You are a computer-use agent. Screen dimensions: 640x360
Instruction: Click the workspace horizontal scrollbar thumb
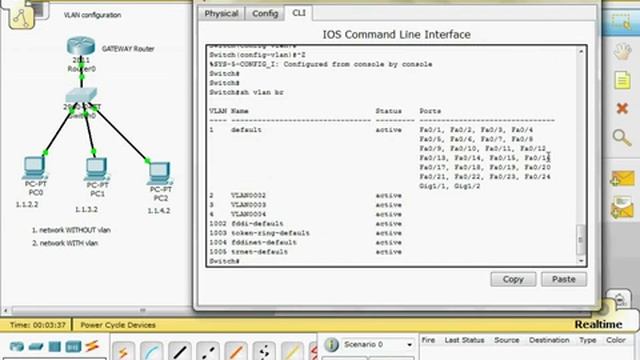142,311
